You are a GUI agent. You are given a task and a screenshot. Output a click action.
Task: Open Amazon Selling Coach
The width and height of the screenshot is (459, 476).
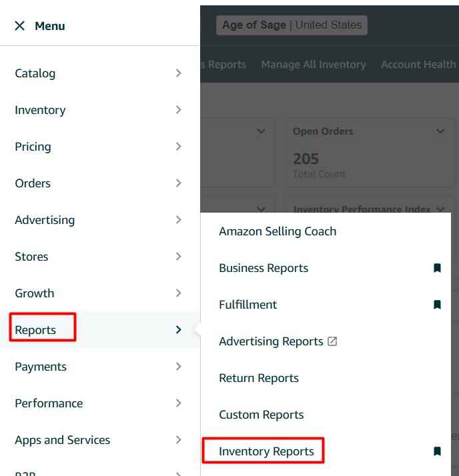click(x=278, y=231)
